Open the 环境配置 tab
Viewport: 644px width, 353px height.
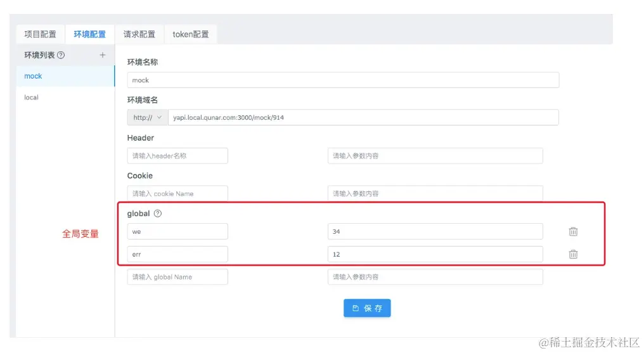pyautogui.click(x=89, y=34)
